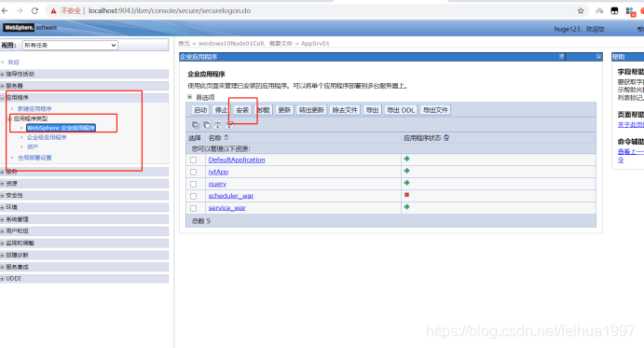The image size is (644, 348).
Task: Expand the 用户和组 navigation node
Action: (3, 231)
